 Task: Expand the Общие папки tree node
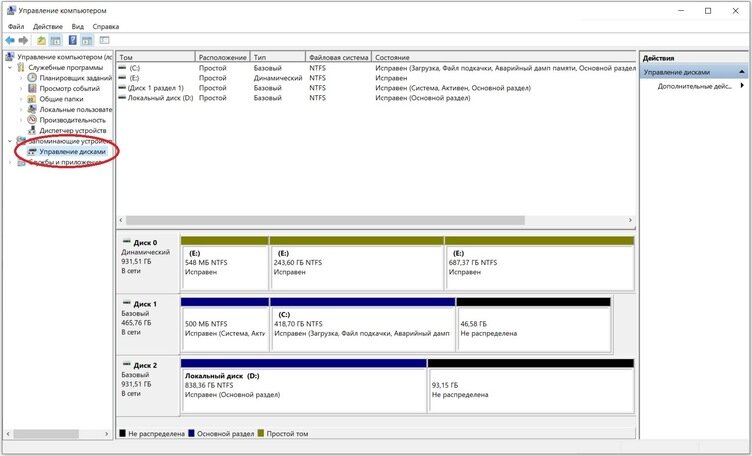[21, 99]
